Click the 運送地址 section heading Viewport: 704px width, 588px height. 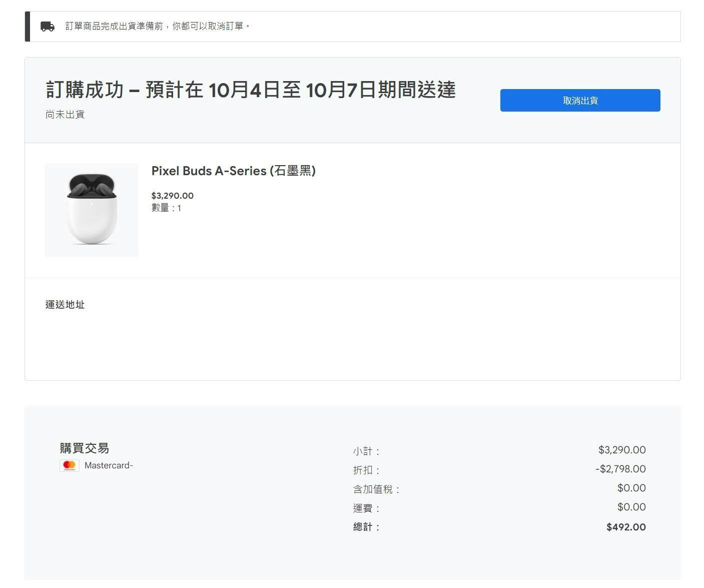click(65, 304)
